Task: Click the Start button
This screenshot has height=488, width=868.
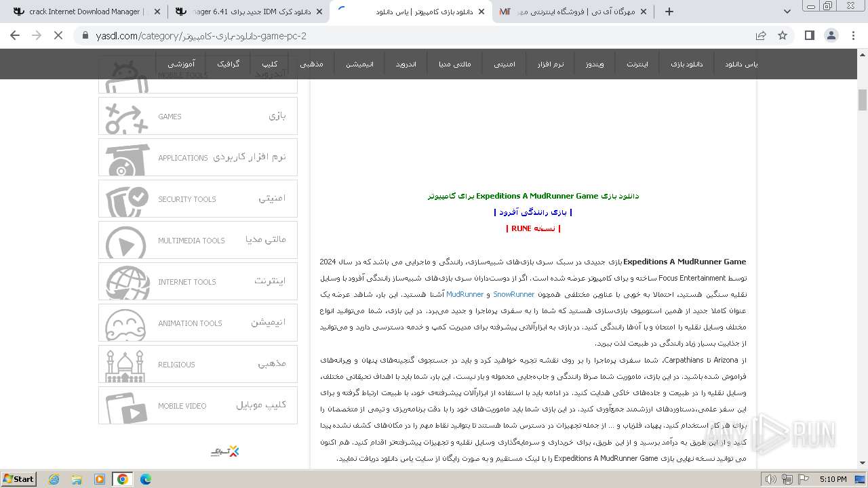Action: pyautogui.click(x=18, y=479)
